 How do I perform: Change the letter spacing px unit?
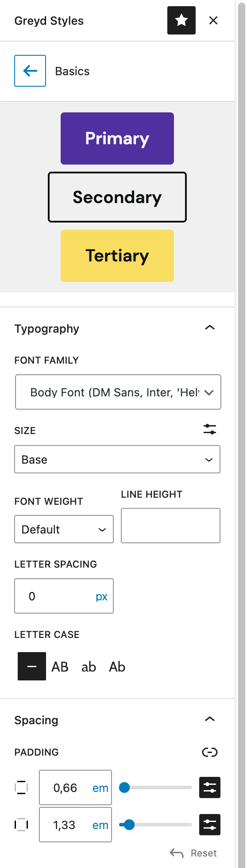(102, 596)
